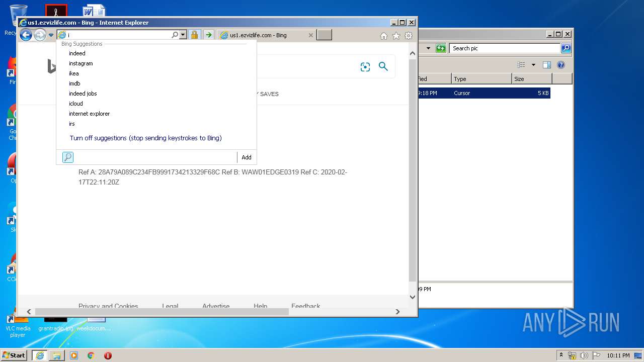The width and height of the screenshot is (644, 362).
Task: Click Explorer green refresh button
Action: coord(441,48)
